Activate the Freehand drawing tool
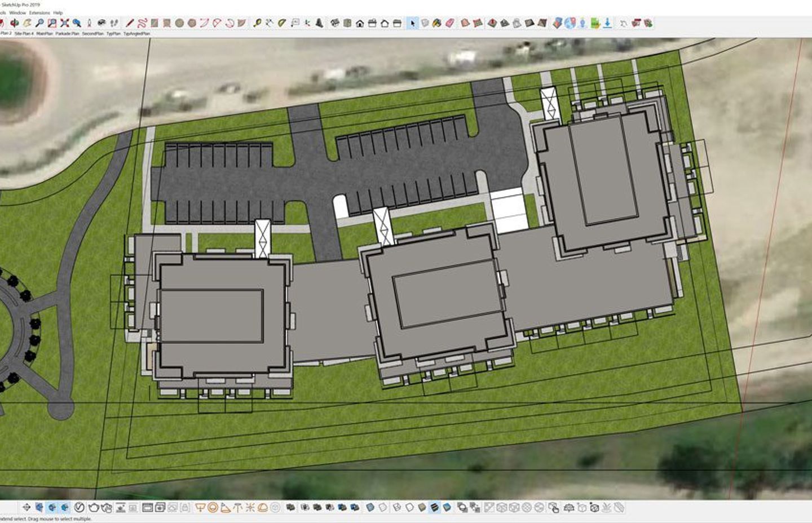This screenshot has height=523, width=812. 143,23
